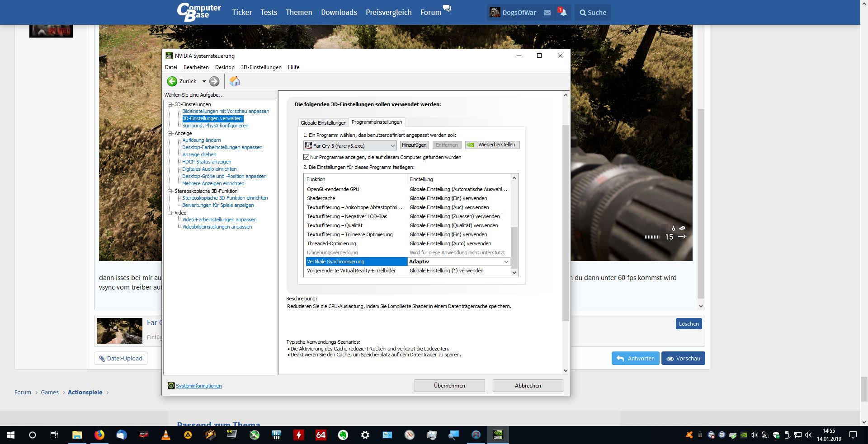Click the Hinzufügen button
The height and width of the screenshot is (444, 868).
click(x=414, y=145)
